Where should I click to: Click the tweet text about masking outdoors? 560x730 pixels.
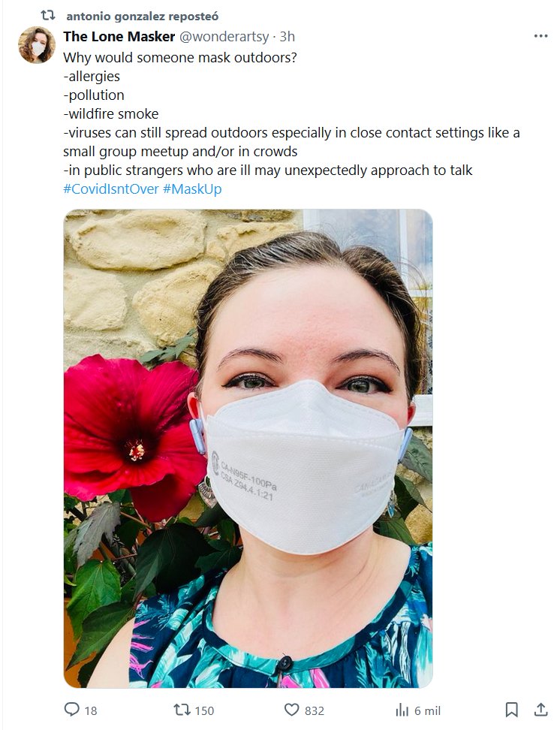pyautogui.click(x=291, y=113)
